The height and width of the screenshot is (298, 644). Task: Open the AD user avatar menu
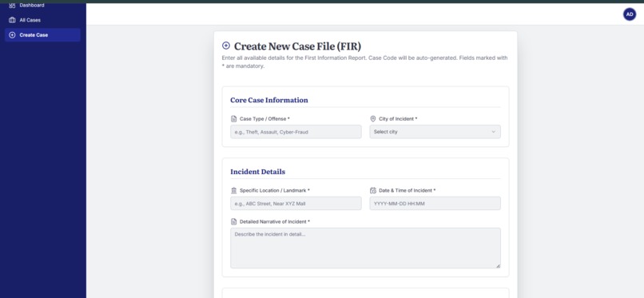629,14
